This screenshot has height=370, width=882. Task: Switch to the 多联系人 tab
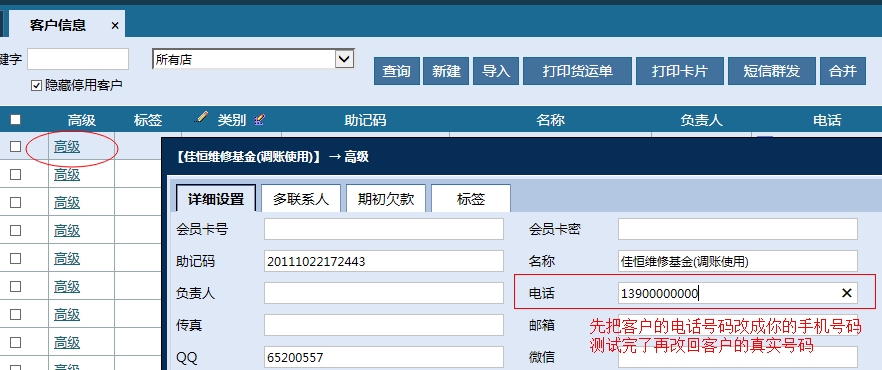pos(301,198)
